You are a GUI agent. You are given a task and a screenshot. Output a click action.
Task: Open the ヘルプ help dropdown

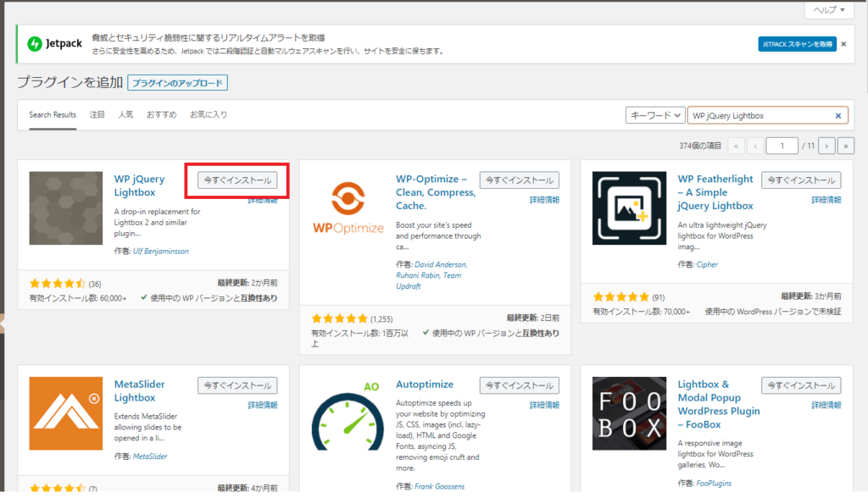pyautogui.click(x=828, y=10)
